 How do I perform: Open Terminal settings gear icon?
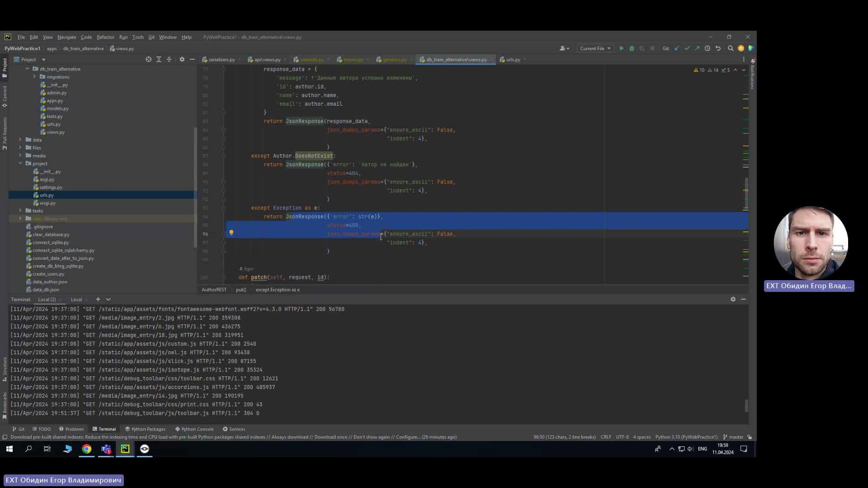tap(733, 299)
